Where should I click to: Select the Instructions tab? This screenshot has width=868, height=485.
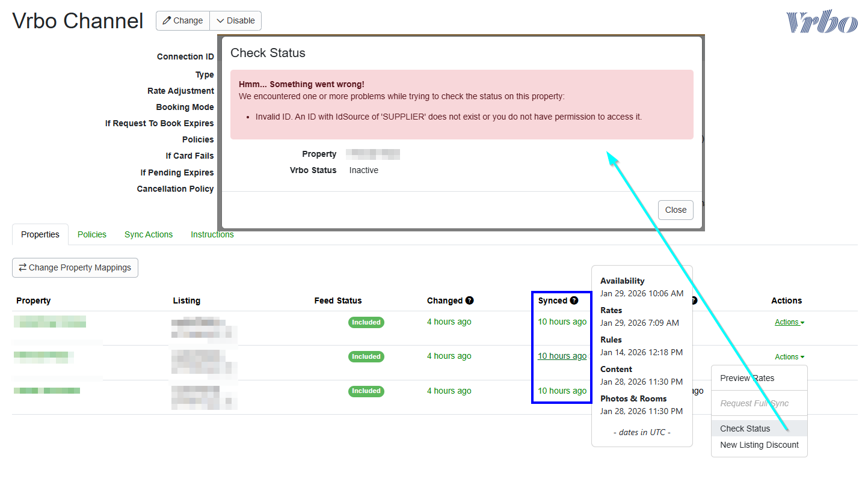coord(212,234)
